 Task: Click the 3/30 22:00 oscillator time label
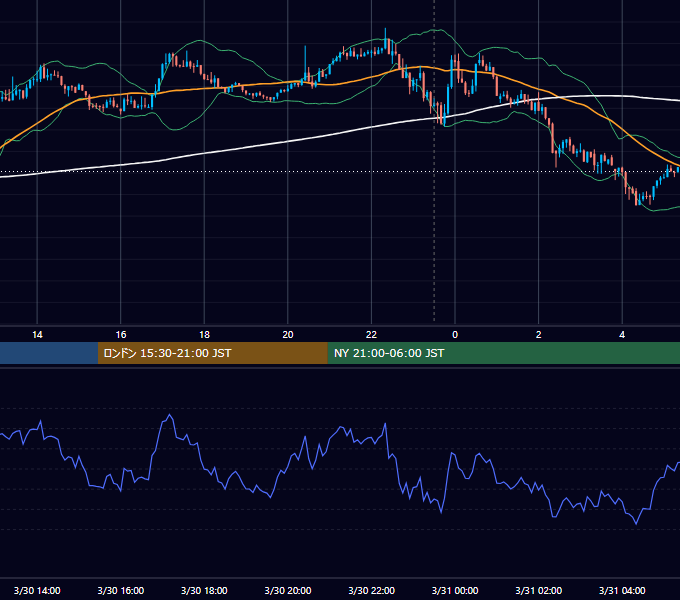click(371, 590)
